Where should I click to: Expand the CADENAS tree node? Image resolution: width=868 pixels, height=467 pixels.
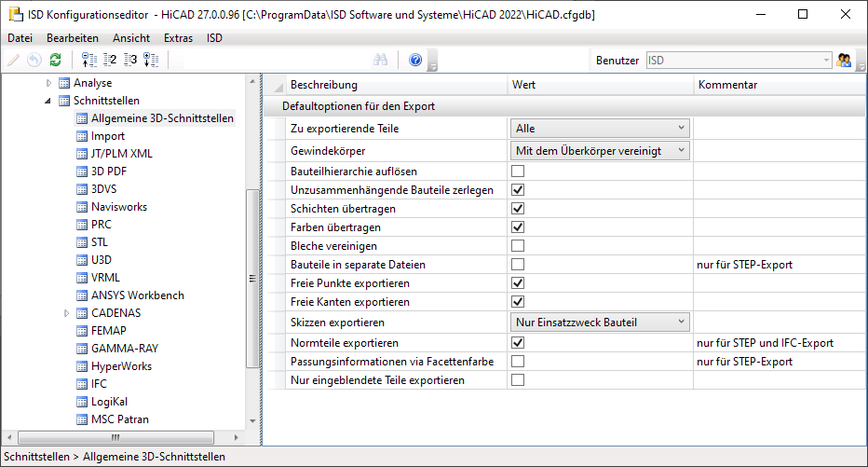tap(66, 313)
